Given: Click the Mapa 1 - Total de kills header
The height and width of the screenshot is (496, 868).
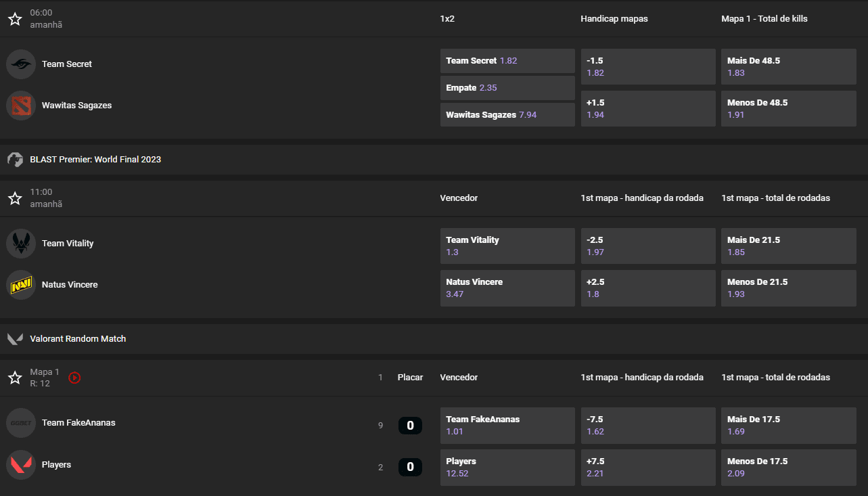Looking at the screenshot, I should (x=764, y=19).
